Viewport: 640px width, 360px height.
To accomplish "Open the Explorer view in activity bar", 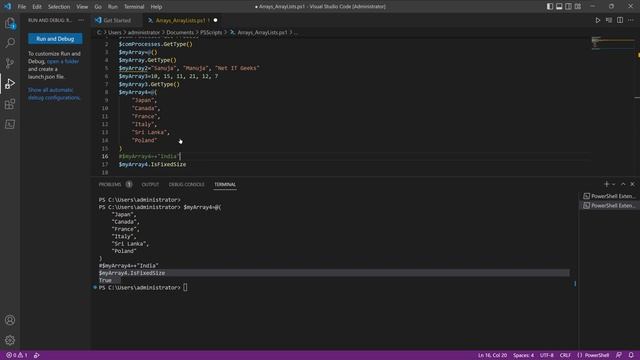I will pos(10,23).
